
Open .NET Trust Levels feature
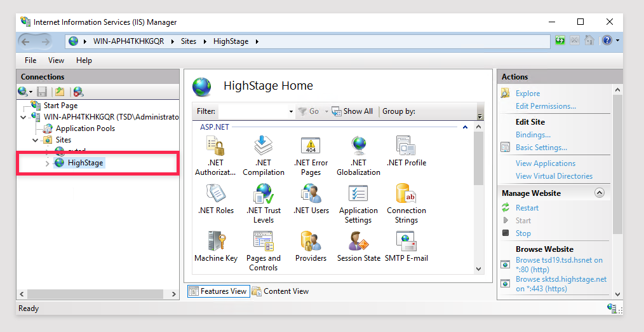264,204
